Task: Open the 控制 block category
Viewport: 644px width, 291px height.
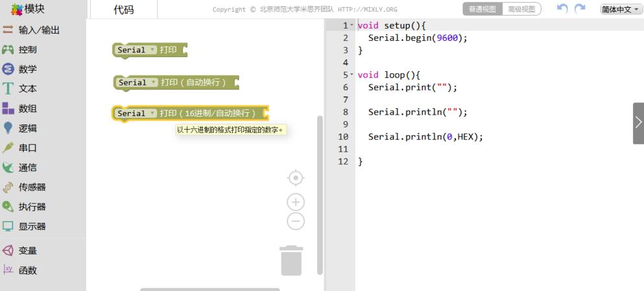Action: (x=27, y=50)
